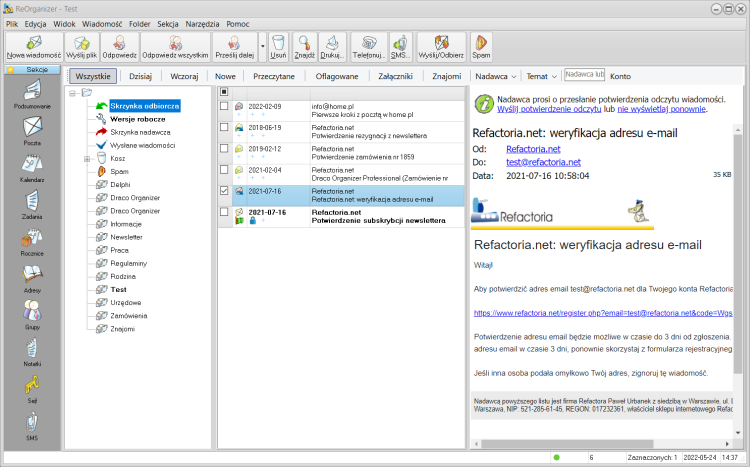Screen dimensions: 750x467
Task: Click the Konto filter label
Action: (620, 76)
